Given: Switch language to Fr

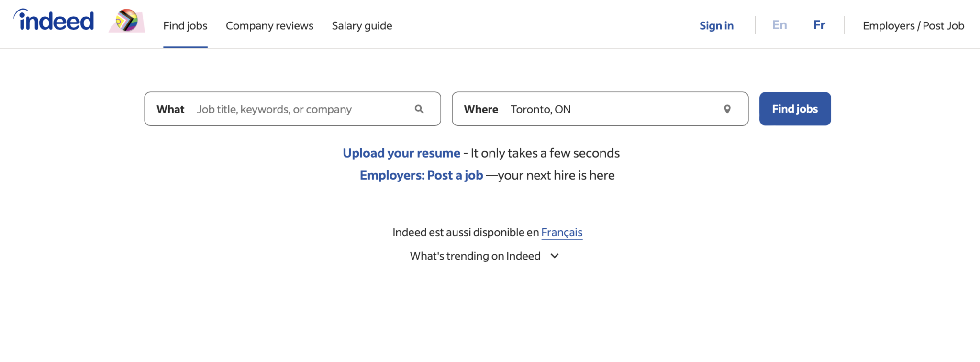Looking at the screenshot, I should (819, 25).
